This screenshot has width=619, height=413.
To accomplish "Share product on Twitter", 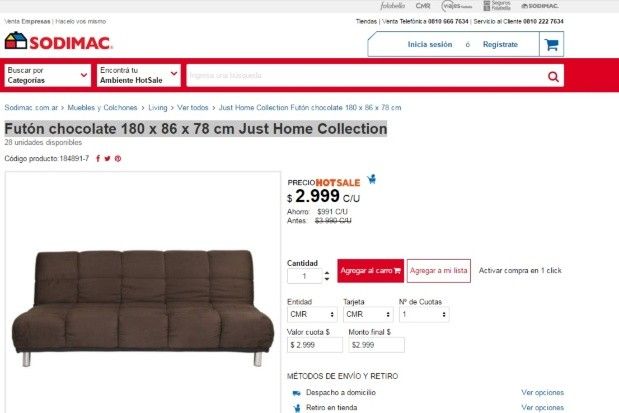I will pyautogui.click(x=107, y=159).
